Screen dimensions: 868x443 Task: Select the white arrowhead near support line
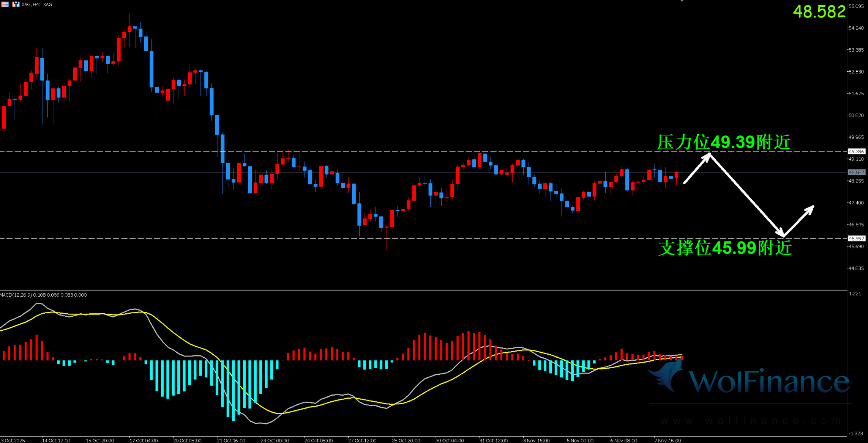point(781,233)
